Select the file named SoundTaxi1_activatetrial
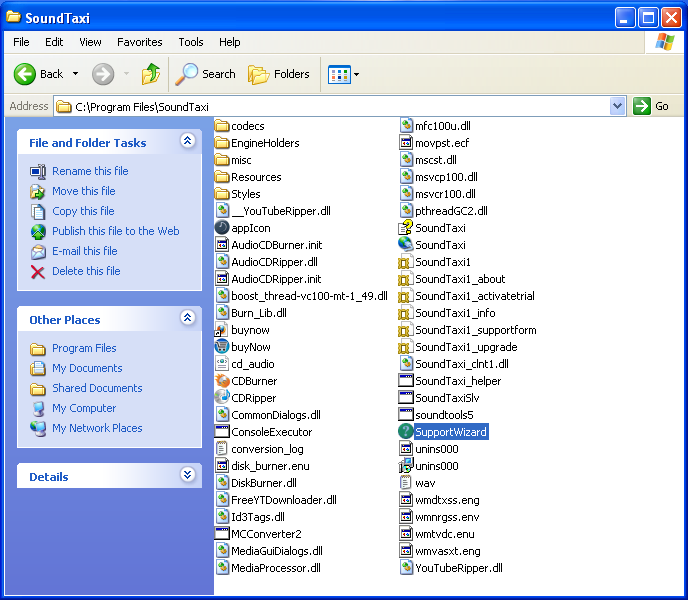Image resolution: width=688 pixels, height=600 pixels. point(475,296)
